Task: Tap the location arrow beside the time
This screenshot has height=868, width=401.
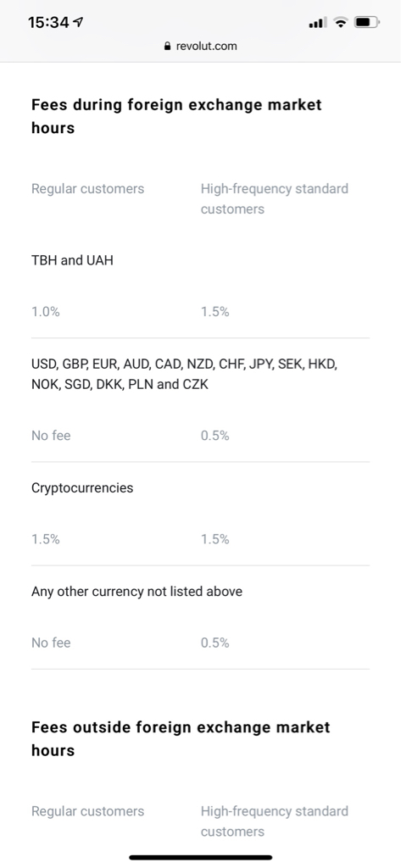Action: pos(78,22)
